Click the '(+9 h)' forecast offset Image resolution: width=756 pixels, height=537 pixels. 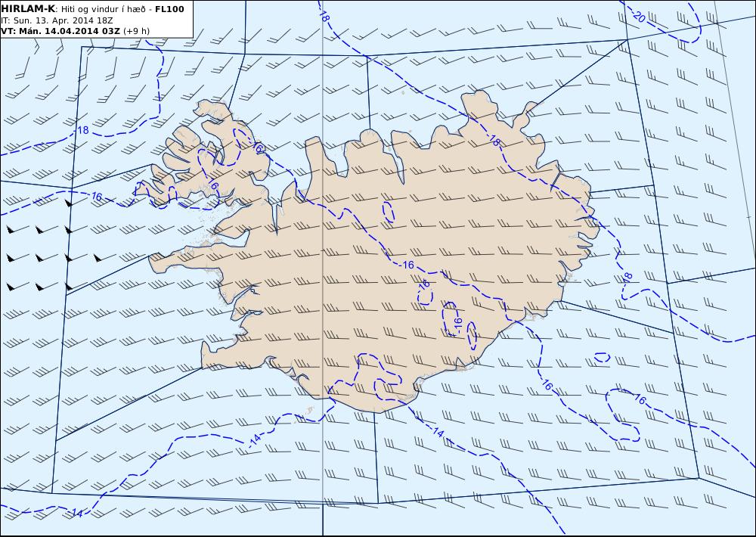[136, 31]
